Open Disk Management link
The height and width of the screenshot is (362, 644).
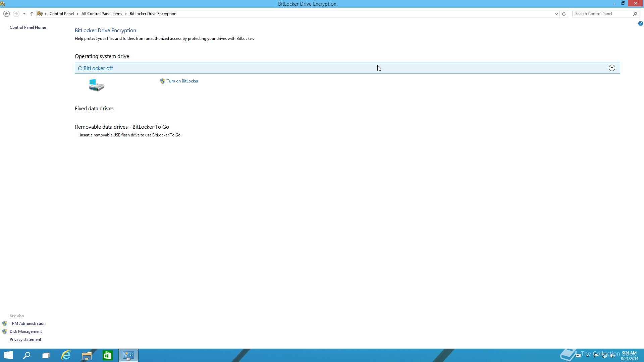26,331
